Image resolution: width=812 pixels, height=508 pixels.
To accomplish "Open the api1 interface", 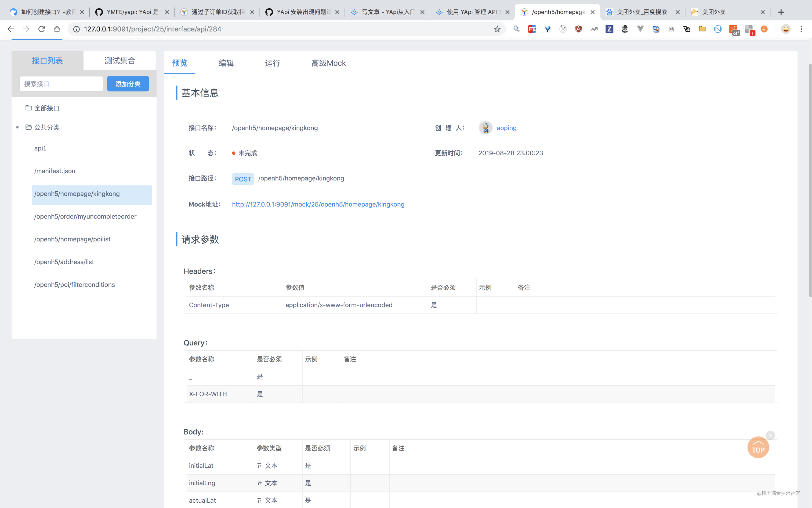I will (x=40, y=148).
